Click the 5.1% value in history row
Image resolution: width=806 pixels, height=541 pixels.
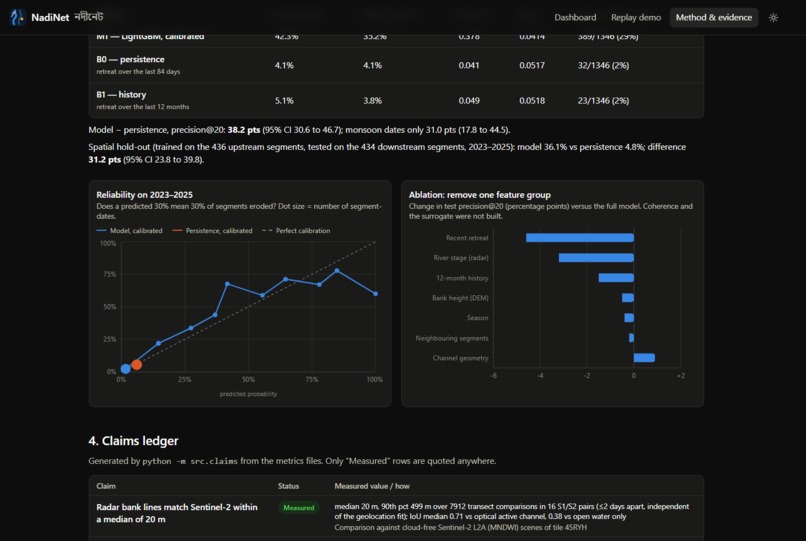tap(284, 101)
